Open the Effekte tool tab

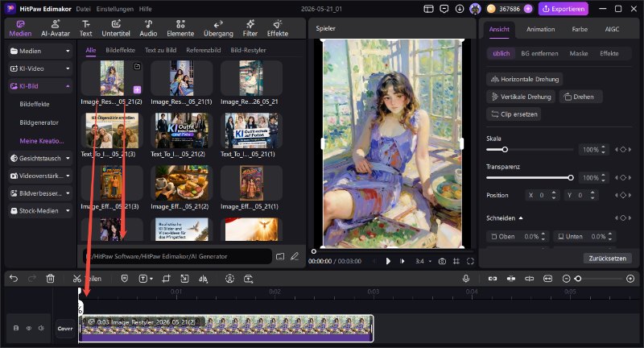point(278,28)
